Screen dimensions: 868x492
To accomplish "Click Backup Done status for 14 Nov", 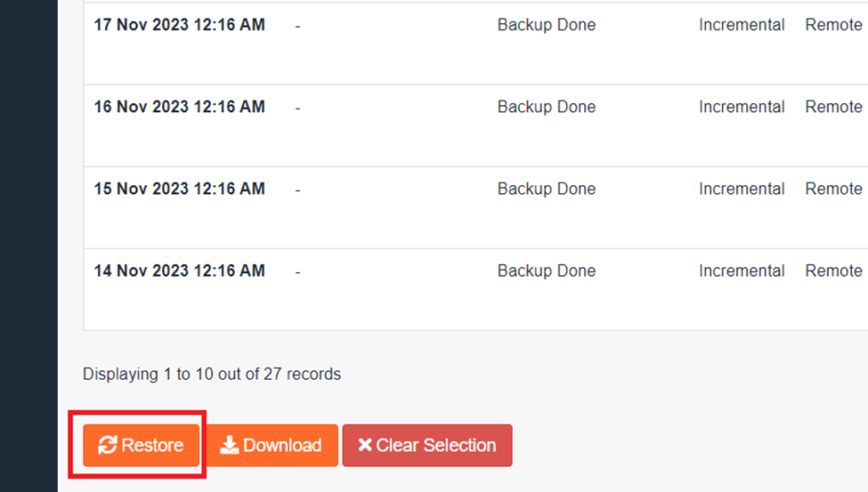I will [x=546, y=270].
